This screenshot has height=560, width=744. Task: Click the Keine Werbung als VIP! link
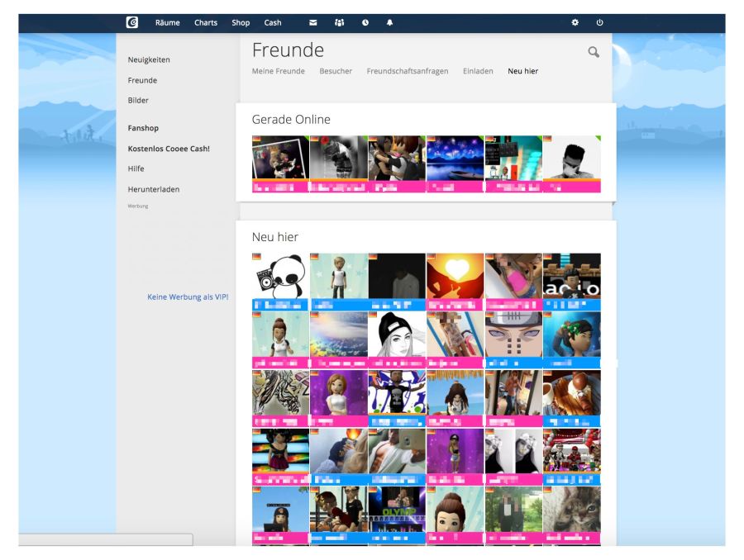(188, 297)
